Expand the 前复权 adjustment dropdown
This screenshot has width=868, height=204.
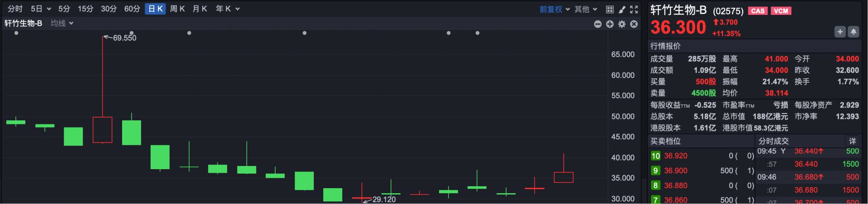(554, 9)
